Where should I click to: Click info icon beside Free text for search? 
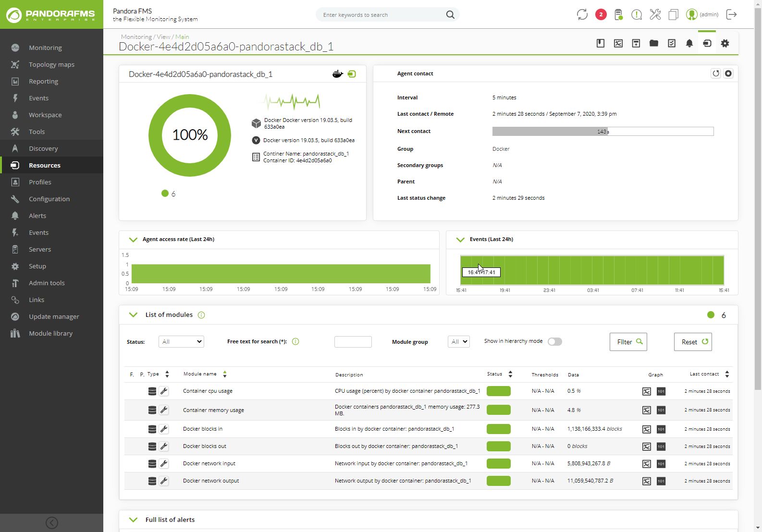point(295,341)
